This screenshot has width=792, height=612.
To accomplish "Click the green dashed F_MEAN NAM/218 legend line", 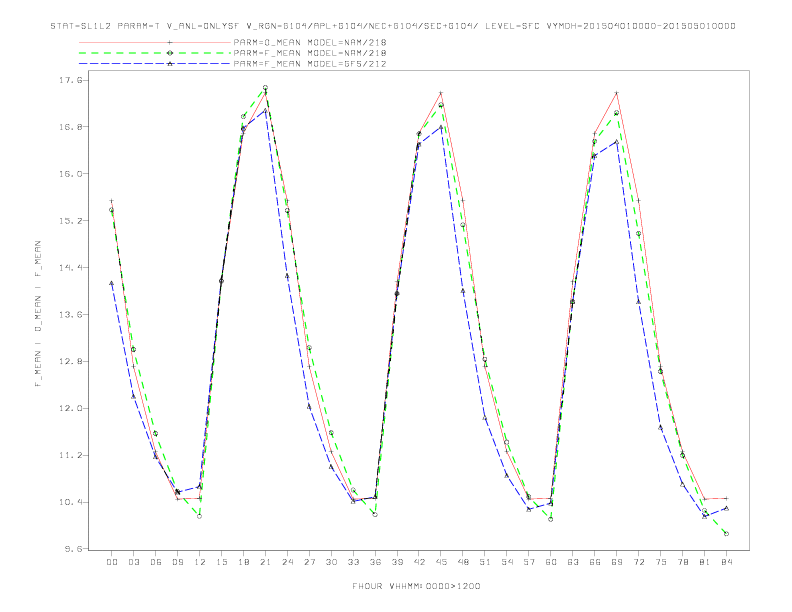I will coord(155,53).
